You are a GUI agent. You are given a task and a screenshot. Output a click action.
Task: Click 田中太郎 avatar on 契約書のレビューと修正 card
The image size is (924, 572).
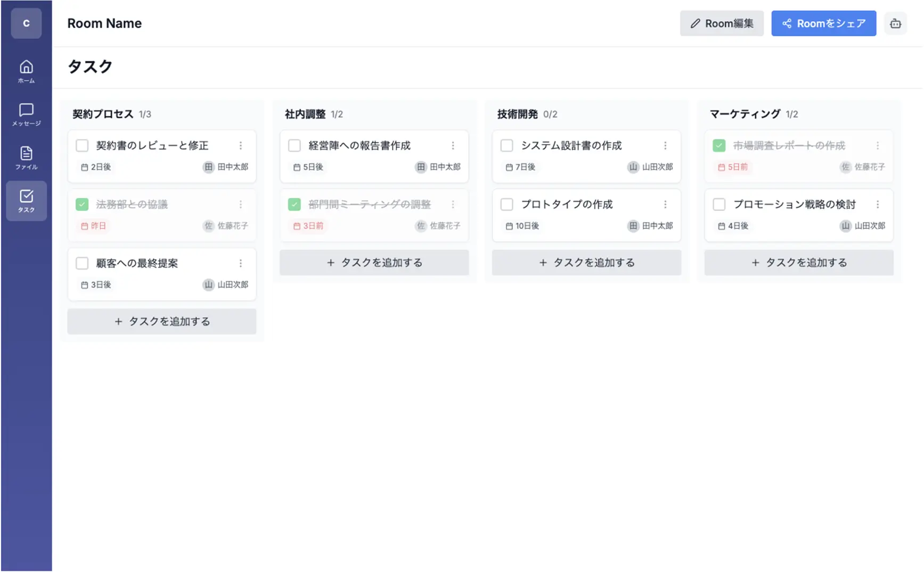click(x=208, y=167)
